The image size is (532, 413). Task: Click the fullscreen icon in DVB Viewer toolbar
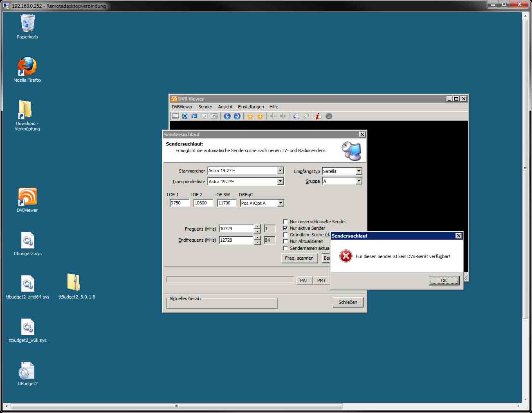point(185,116)
